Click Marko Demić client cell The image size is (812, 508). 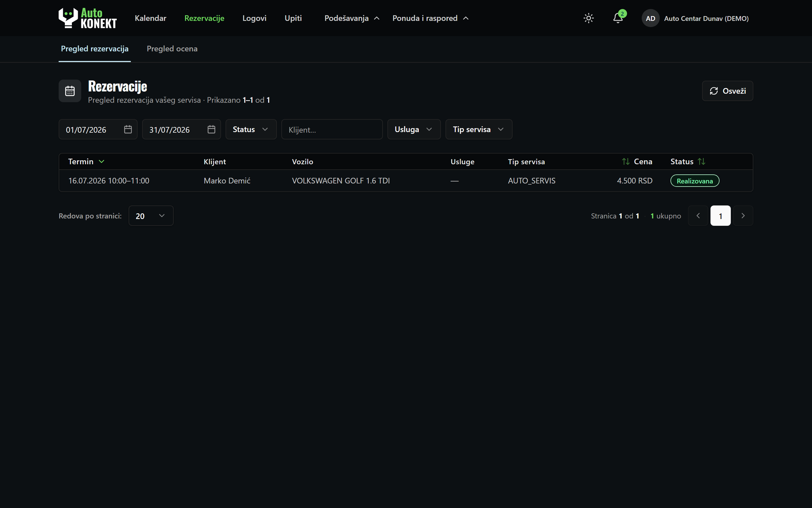(x=227, y=181)
